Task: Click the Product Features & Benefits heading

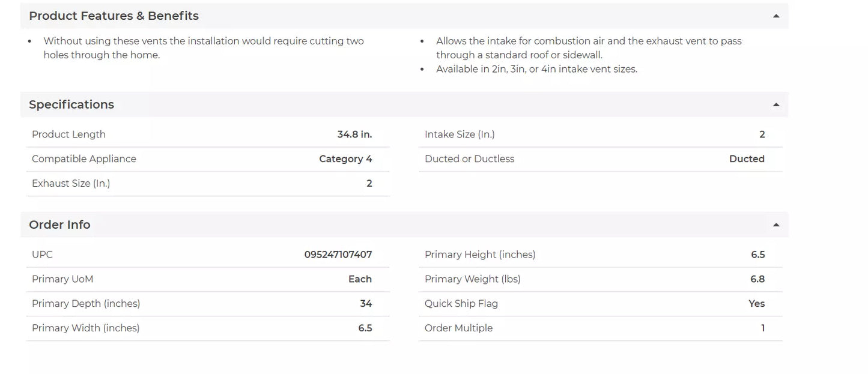Action: pos(114,16)
